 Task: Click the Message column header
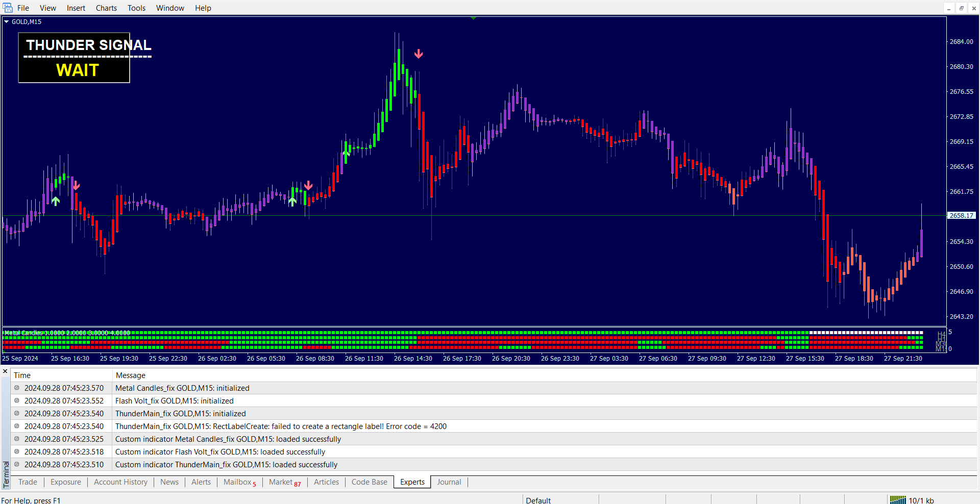coord(131,375)
